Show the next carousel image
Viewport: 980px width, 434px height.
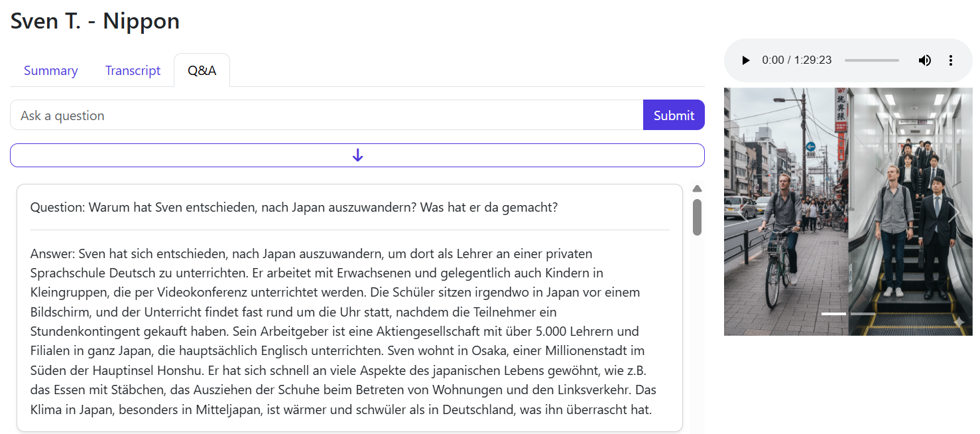tap(955, 212)
